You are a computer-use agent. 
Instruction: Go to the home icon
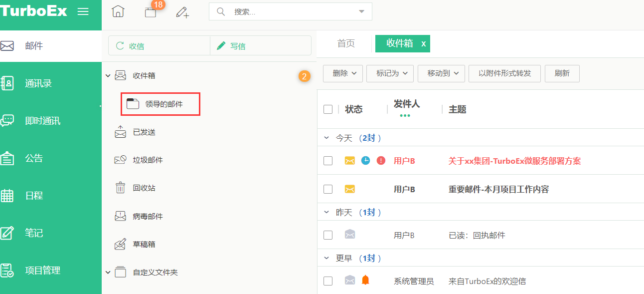pyautogui.click(x=118, y=11)
